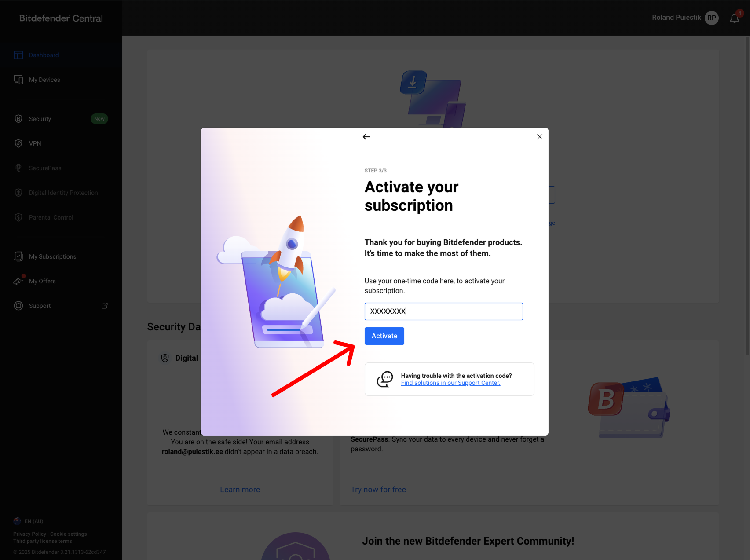Click the RP user avatar
Screen dimensions: 750x560
712,18
